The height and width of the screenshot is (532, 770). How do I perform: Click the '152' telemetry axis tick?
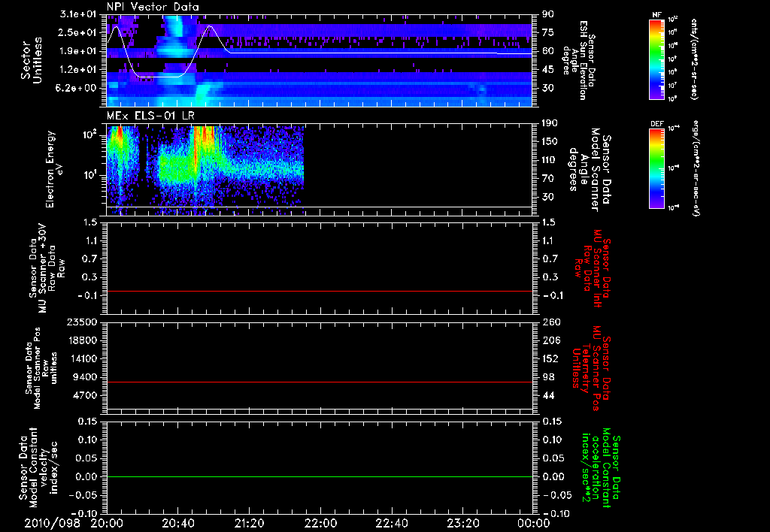(550, 358)
